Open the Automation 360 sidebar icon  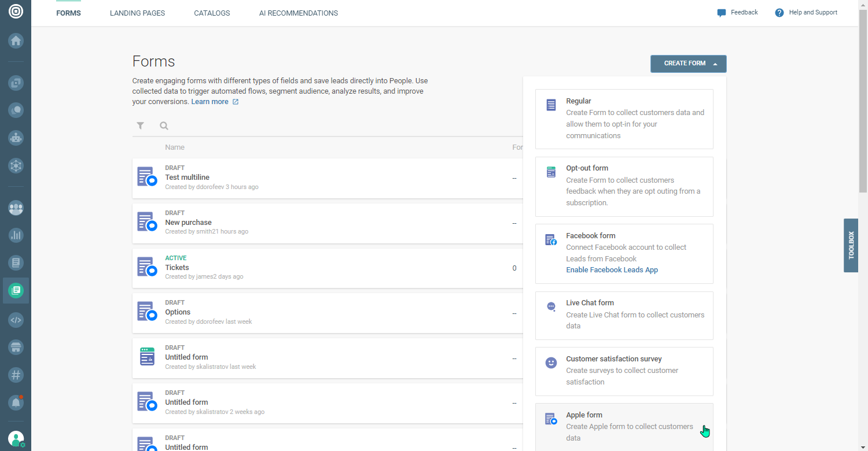[16, 165]
